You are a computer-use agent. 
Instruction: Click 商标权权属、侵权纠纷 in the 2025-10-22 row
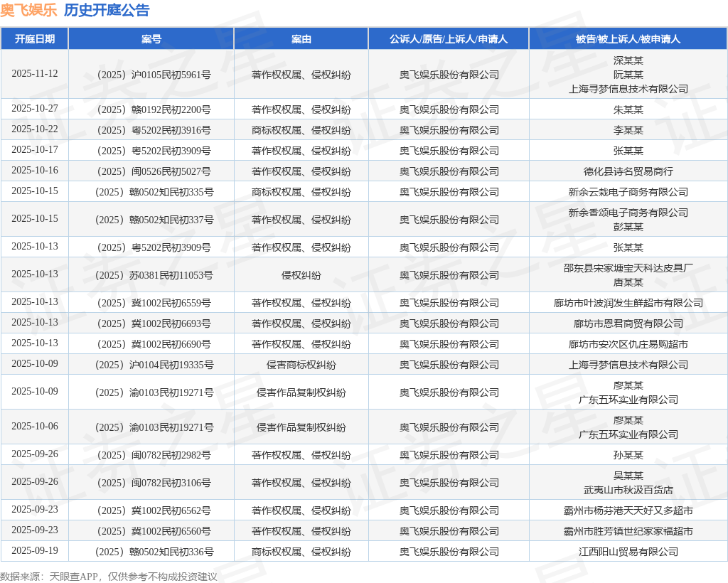(x=301, y=130)
